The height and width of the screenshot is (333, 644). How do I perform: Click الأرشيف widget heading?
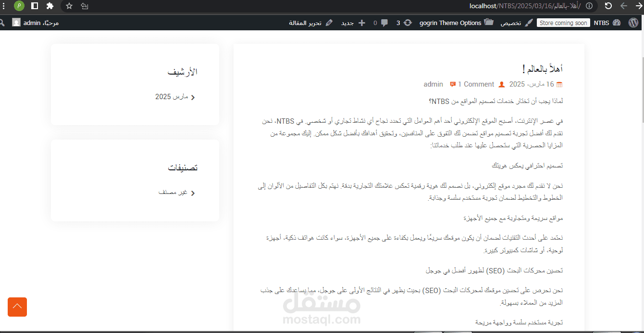[183, 72]
